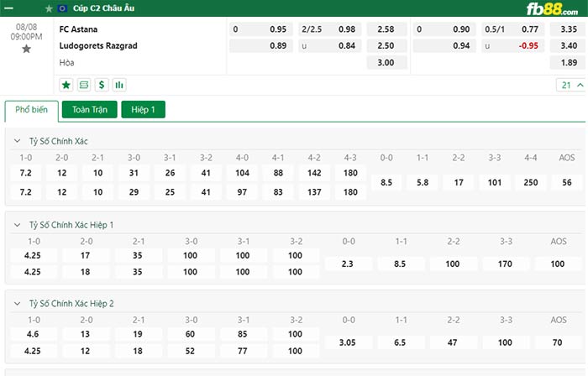Pick correct score 0-0 odds 8.5 full match
This screenshot has height=376, width=588.
coord(386,182)
